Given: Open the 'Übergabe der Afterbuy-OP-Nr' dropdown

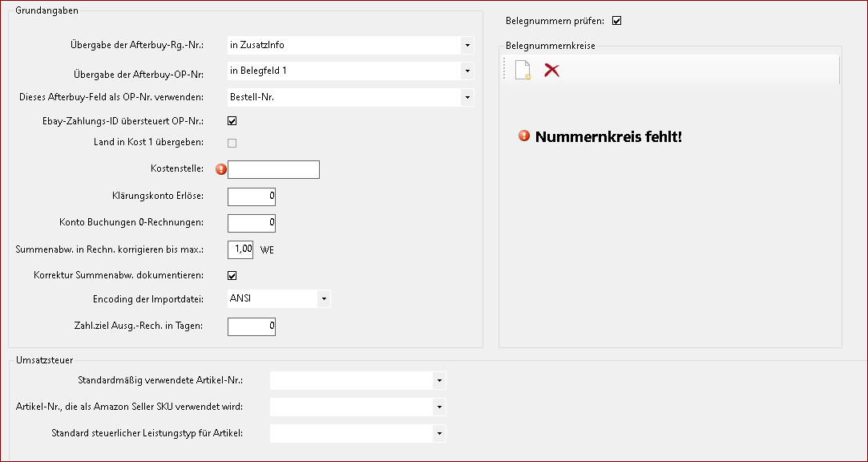Looking at the screenshot, I should click(467, 71).
